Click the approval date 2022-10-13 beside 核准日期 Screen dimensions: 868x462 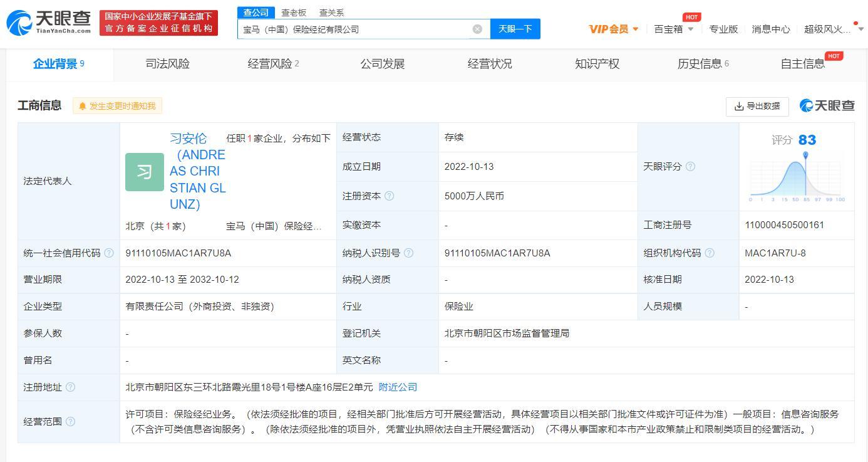click(769, 280)
